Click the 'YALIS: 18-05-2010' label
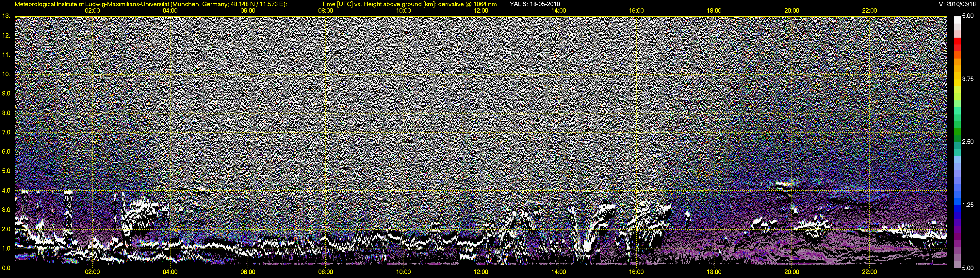Screen dimensions: 980x278 pyautogui.click(x=534, y=4)
